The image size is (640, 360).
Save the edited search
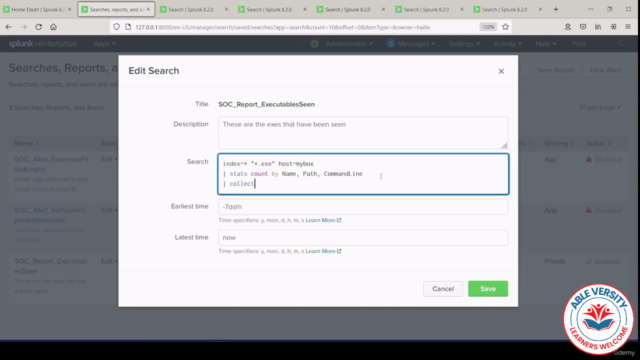[x=488, y=289]
